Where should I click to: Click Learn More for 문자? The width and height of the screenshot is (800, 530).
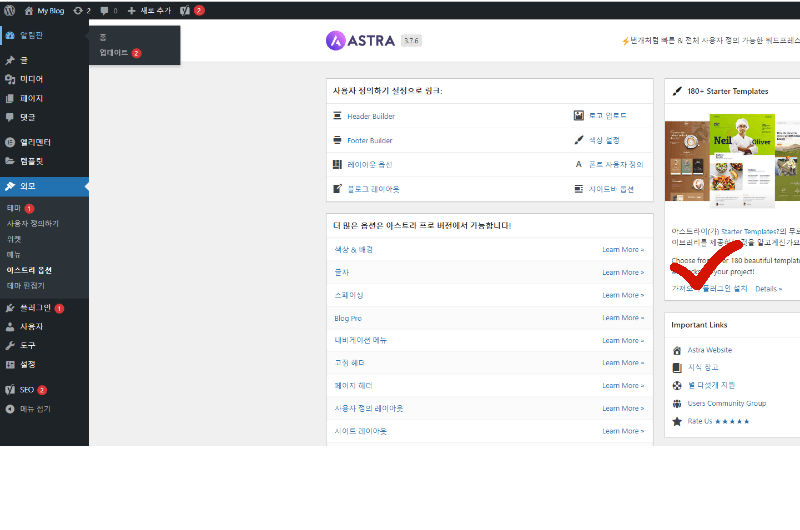(623, 272)
